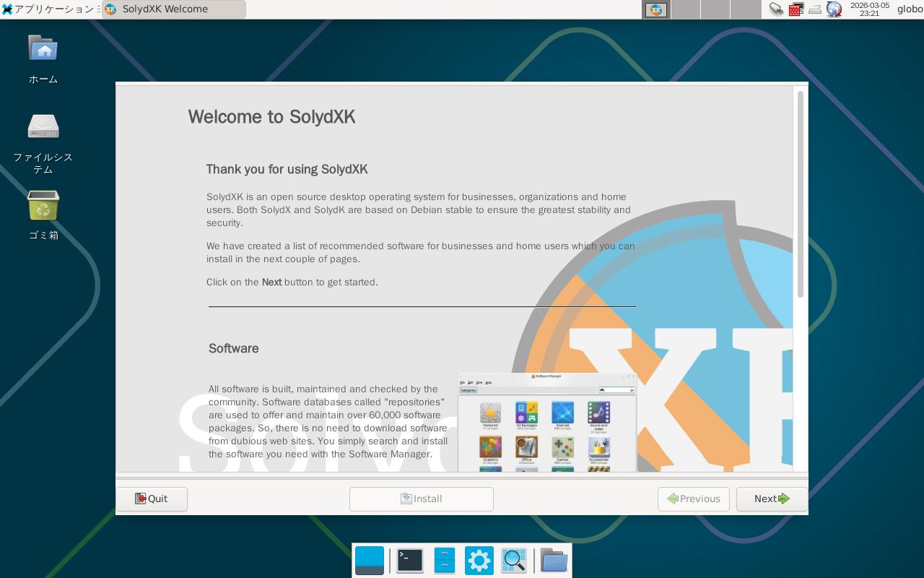Viewport: 924px width, 578px height.
Task: Click the firewall tray icon
Action: click(x=796, y=9)
